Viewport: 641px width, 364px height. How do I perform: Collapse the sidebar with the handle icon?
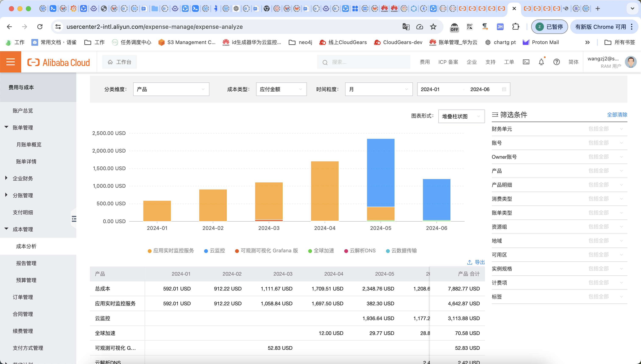pos(74,219)
